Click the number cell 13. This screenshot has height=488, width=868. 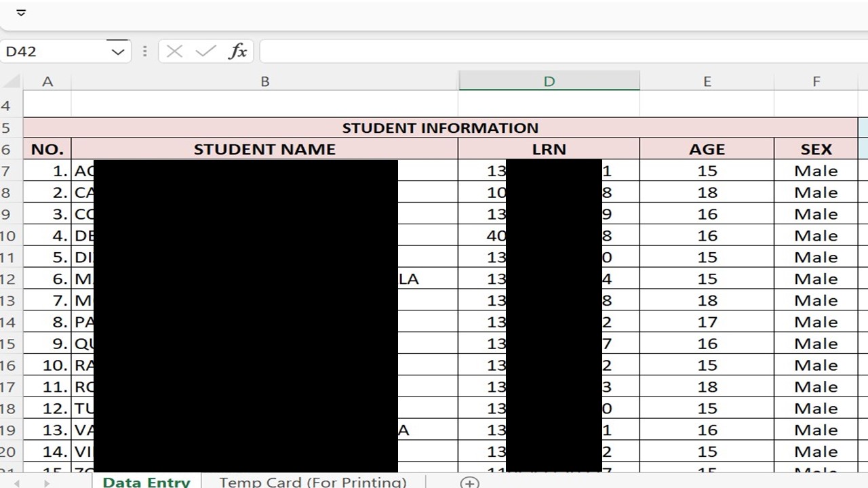click(47, 430)
